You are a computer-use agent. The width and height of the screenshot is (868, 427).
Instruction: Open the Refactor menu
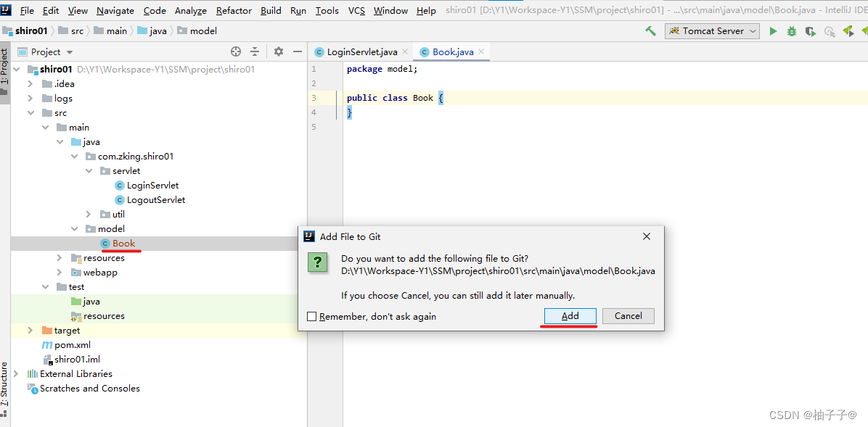[234, 10]
